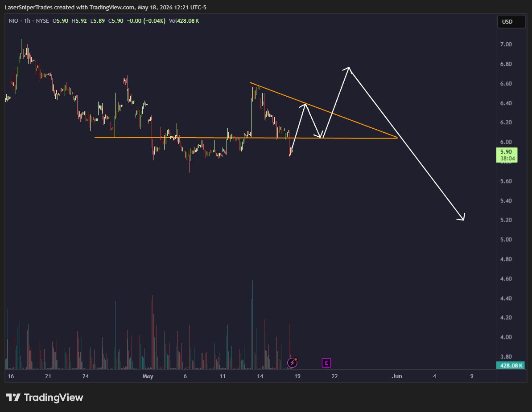
Task: Click the 19 date label on the time axis
Action: [x=297, y=376]
